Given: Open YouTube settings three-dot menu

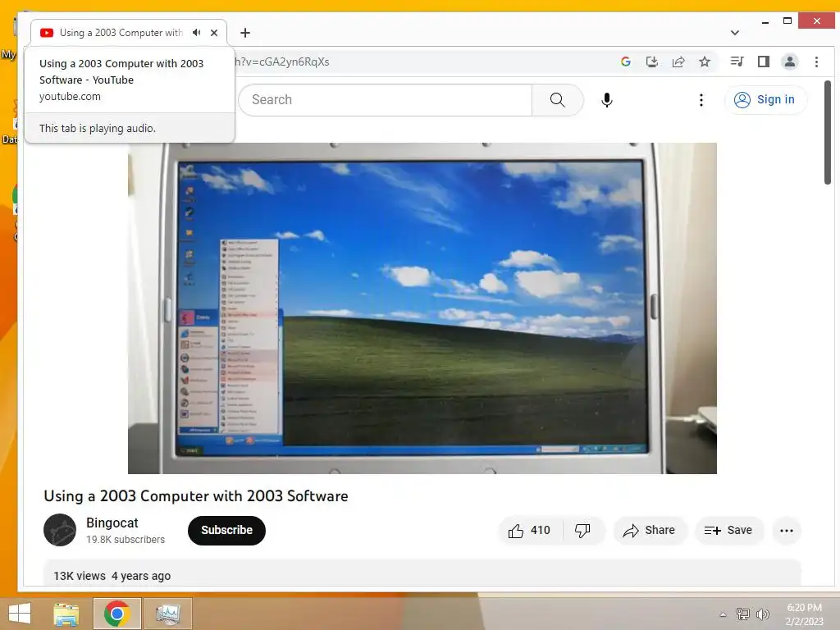Looking at the screenshot, I should [701, 99].
